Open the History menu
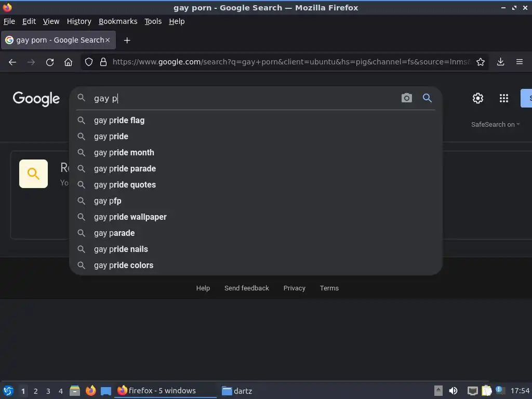Viewport: 532px width, 399px height. (x=79, y=21)
